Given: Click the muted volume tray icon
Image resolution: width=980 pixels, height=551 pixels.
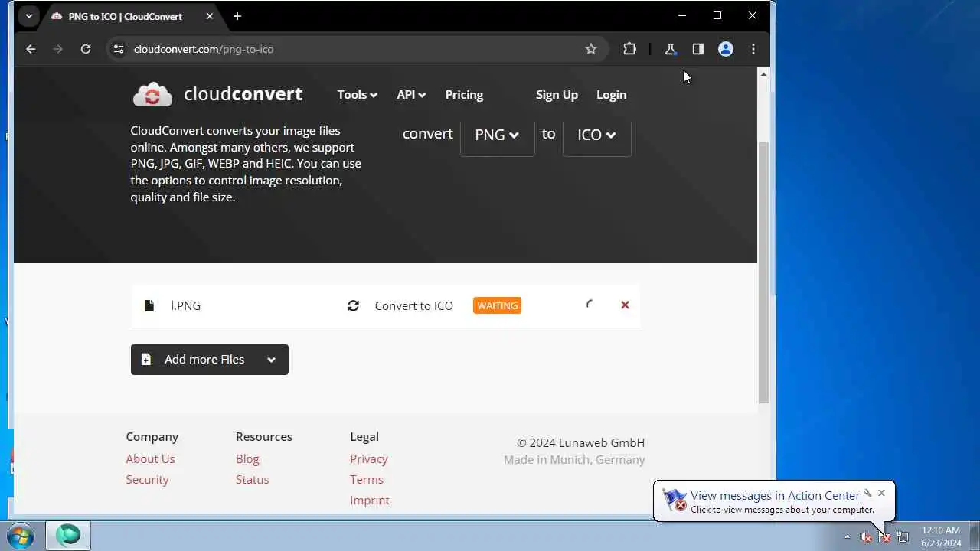Looking at the screenshot, I should pos(866,537).
